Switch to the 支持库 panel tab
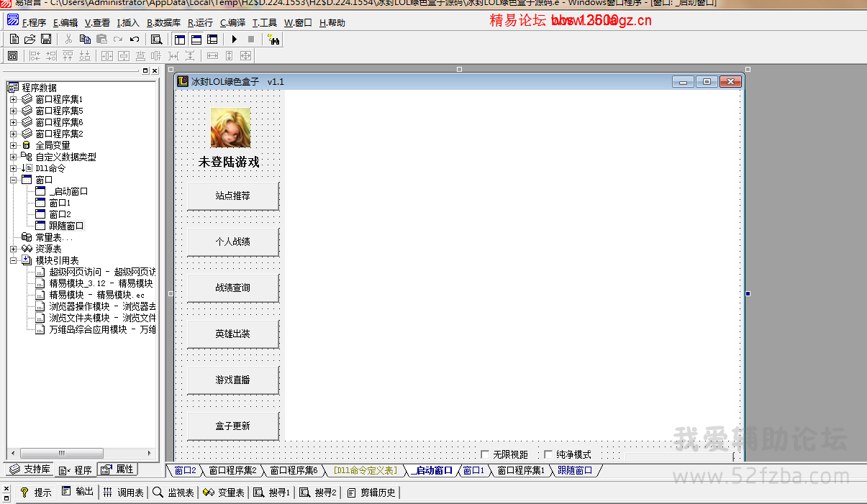Screen dimensions: 867x504 point(29,469)
